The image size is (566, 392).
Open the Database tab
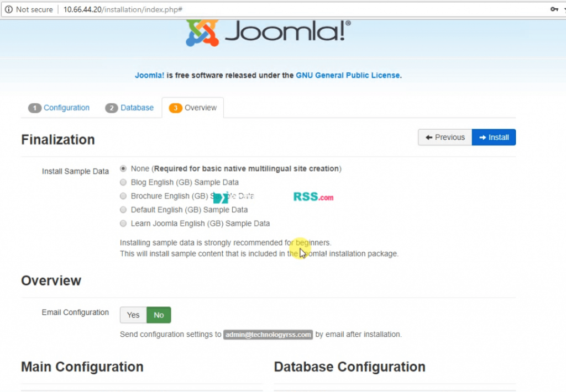(129, 108)
